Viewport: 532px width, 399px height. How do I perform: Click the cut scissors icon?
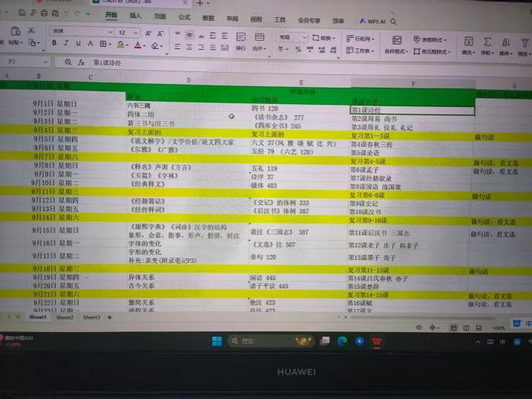click(31, 30)
